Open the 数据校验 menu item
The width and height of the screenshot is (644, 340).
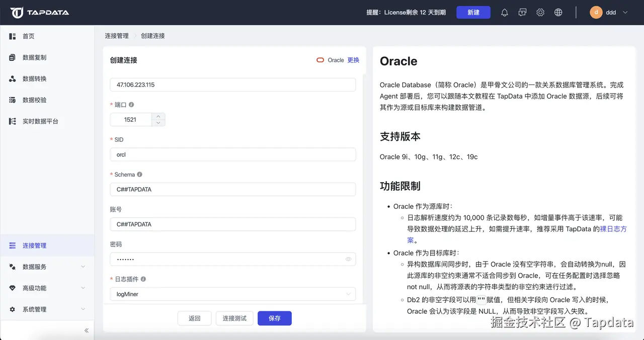tap(47, 100)
